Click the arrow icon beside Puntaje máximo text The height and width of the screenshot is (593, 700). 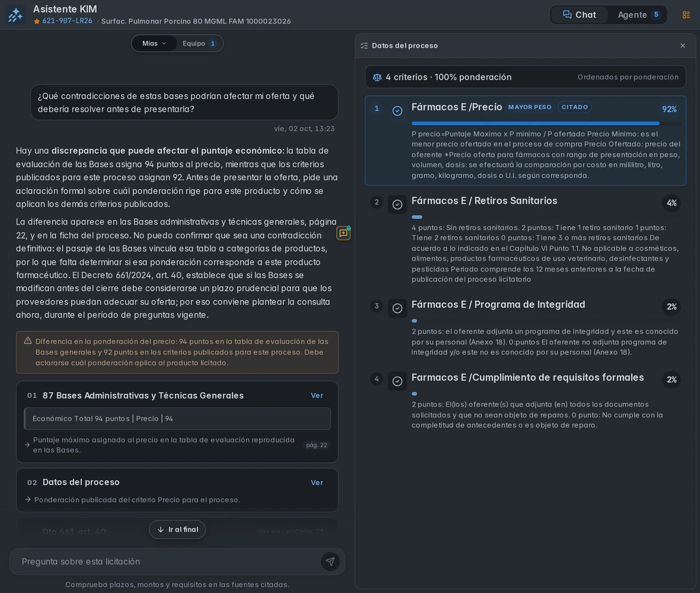tap(27, 445)
